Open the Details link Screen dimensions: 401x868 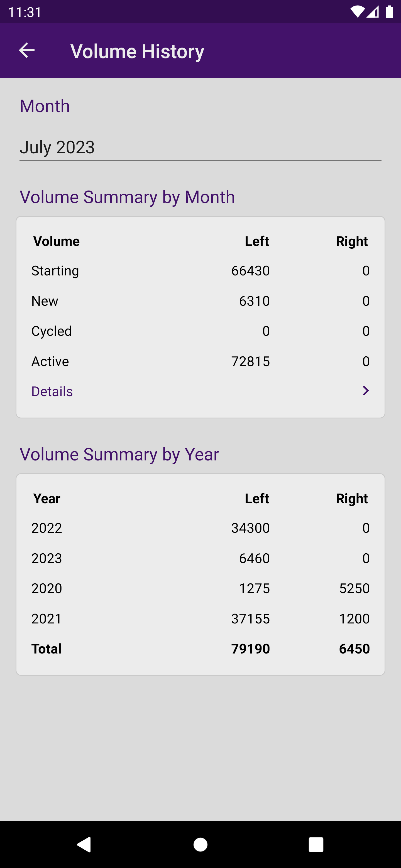point(52,391)
